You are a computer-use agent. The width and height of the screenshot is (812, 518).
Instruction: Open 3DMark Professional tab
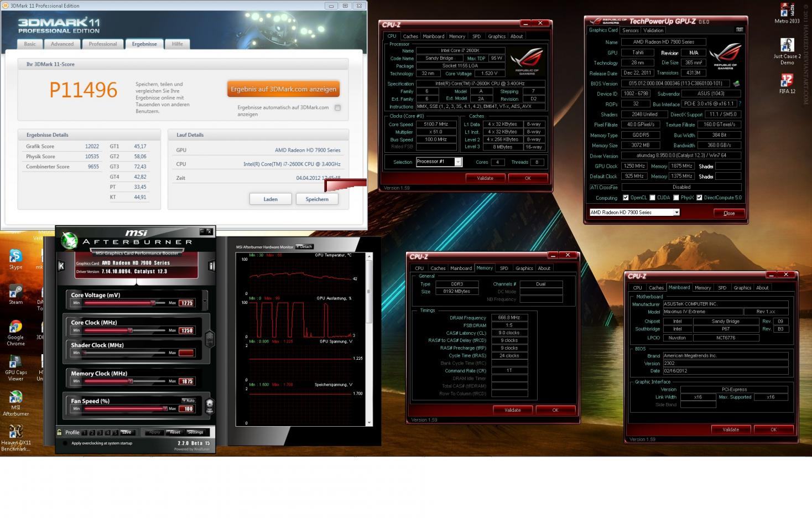102,44
